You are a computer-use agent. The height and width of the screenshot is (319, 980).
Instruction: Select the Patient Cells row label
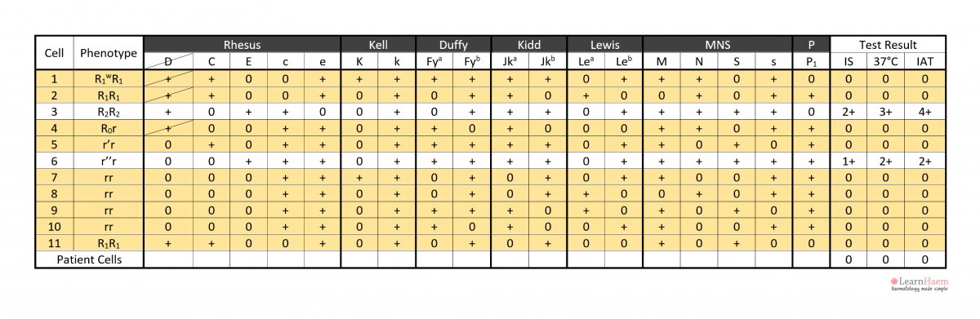point(89,259)
